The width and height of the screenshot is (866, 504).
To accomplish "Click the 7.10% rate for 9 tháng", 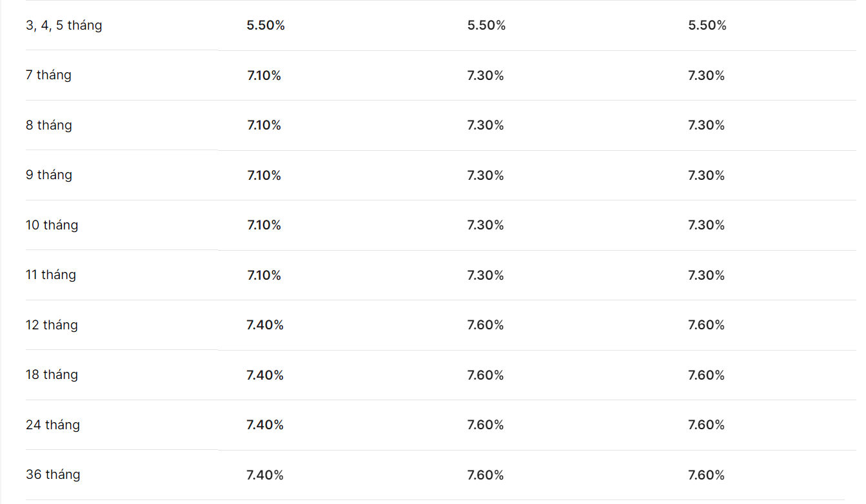I will point(264,175).
